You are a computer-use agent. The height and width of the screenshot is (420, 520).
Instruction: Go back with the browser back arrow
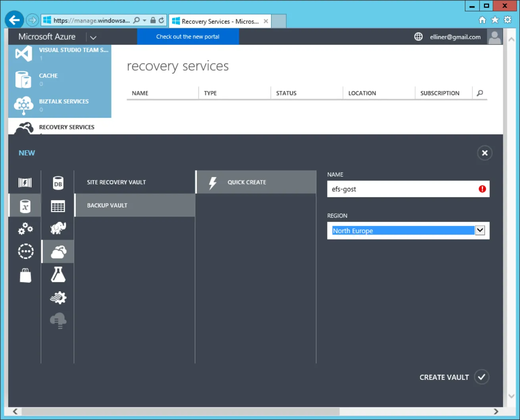14,20
